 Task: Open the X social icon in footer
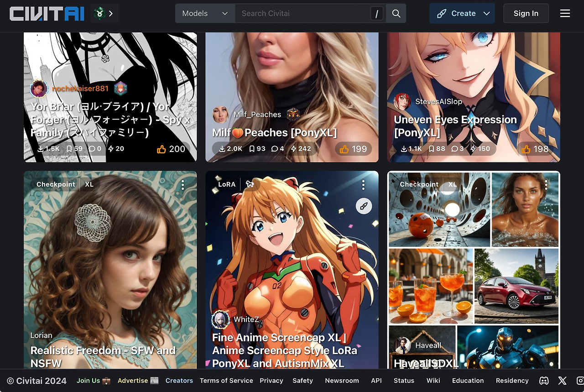click(x=562, y=381)
